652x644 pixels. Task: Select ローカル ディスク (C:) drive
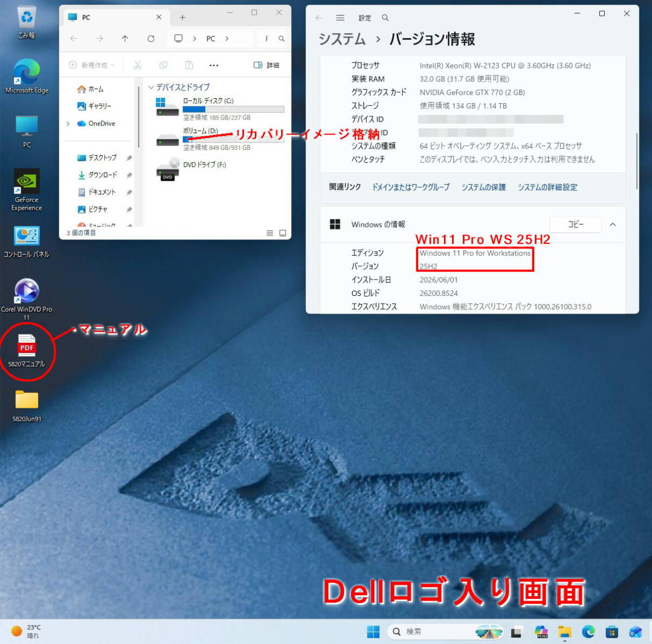[219, 109]
